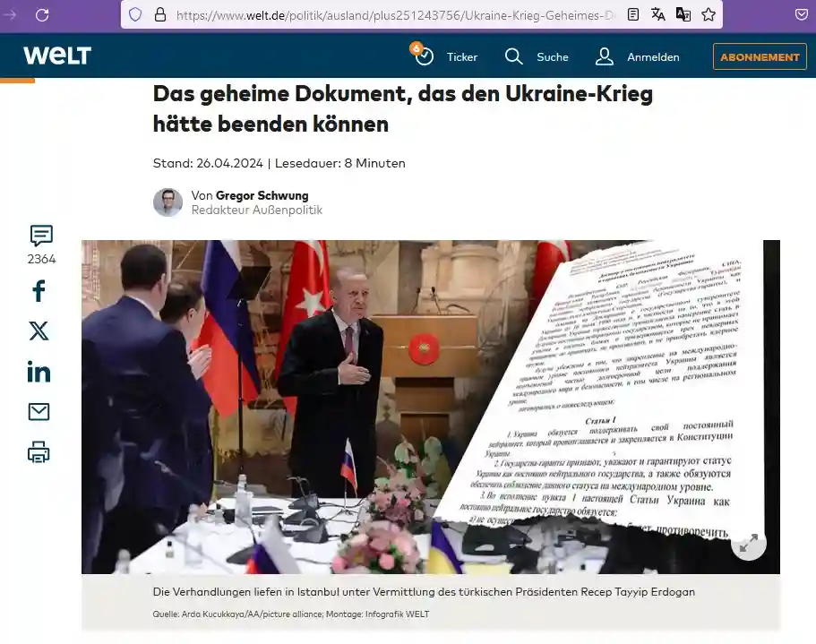Toggle tracking protection via the shield icon
Viewport: 816px width, 644px height.
click(135, 14)
